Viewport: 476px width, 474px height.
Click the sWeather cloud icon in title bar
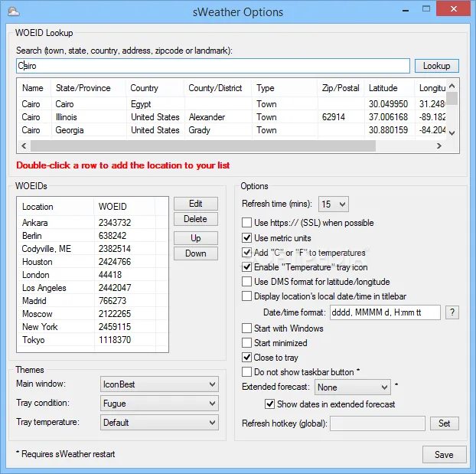14,11
